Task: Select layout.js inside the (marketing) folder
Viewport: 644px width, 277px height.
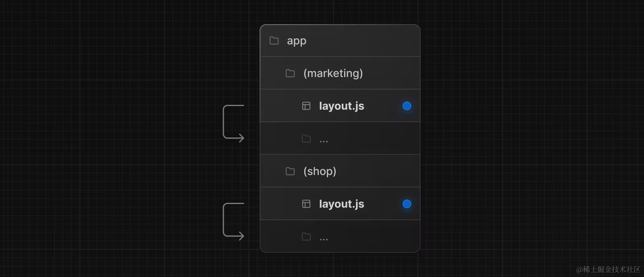Action: pyautogui.click(x=341, y=106)
